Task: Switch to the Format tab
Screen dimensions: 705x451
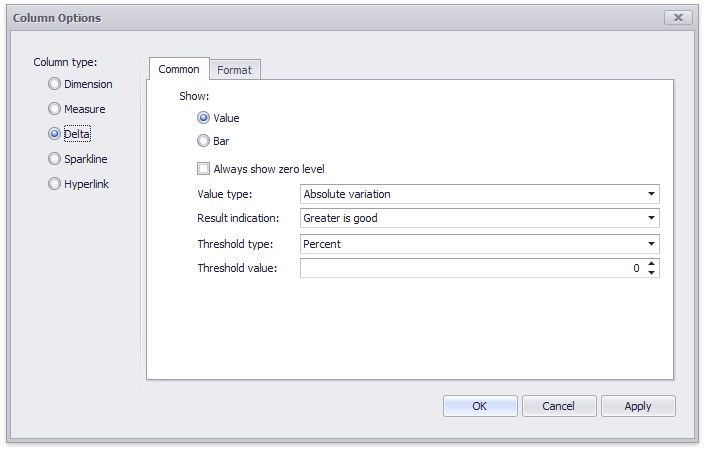Action: point(235,70)
